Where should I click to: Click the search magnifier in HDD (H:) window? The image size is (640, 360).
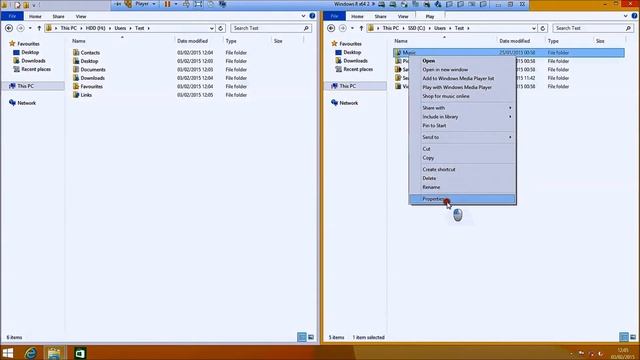point(306,28)
